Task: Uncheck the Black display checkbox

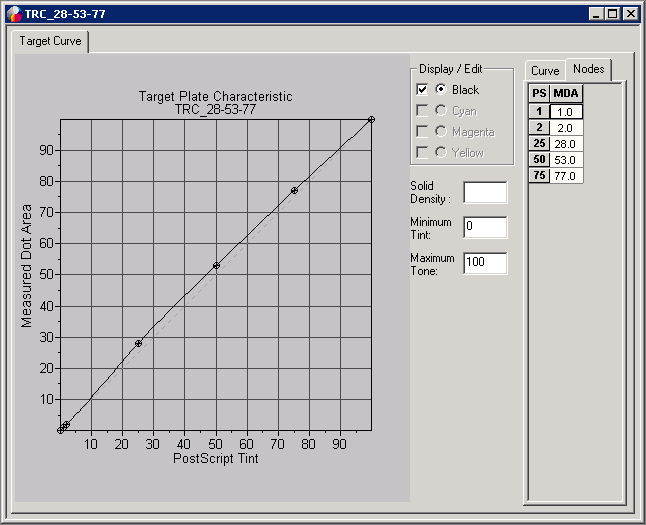Action: coord(422,89)
